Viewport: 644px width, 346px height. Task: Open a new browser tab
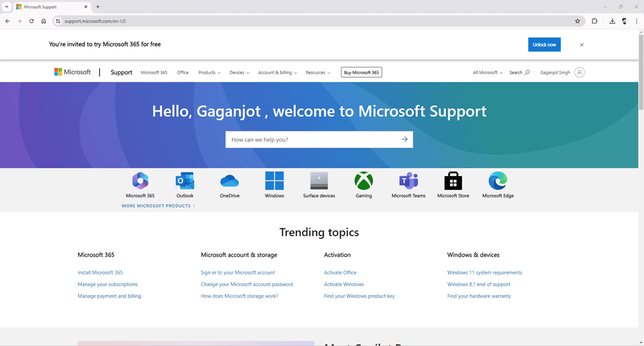[97, 6]
